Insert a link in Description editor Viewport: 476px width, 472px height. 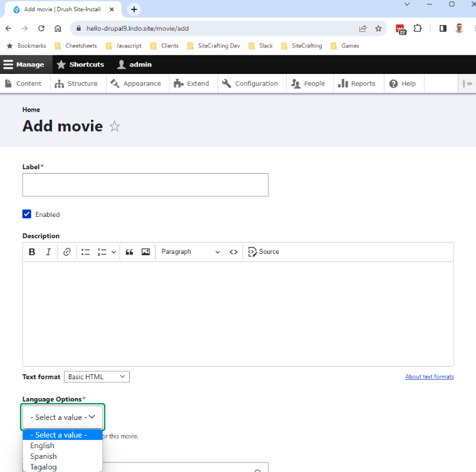tap(66, 252)
